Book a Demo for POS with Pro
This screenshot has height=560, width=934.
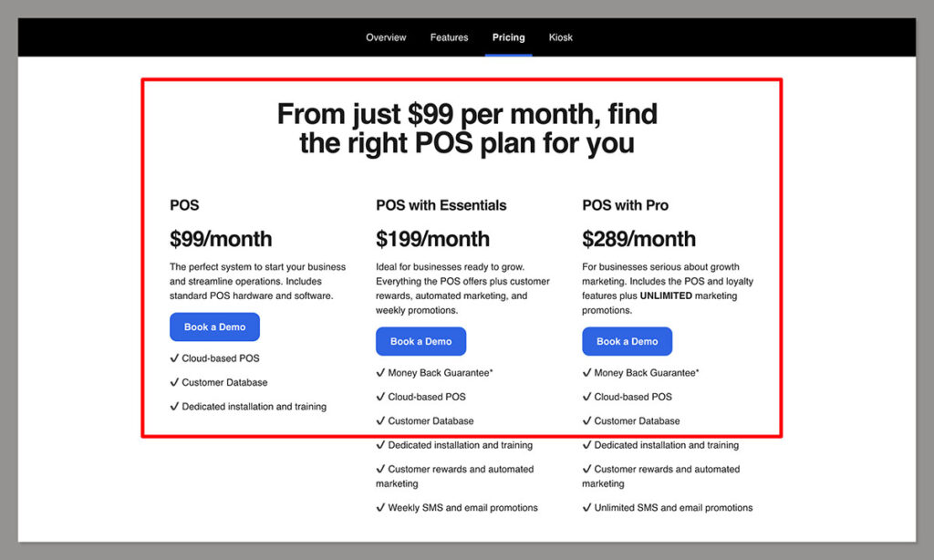point(627,341)
